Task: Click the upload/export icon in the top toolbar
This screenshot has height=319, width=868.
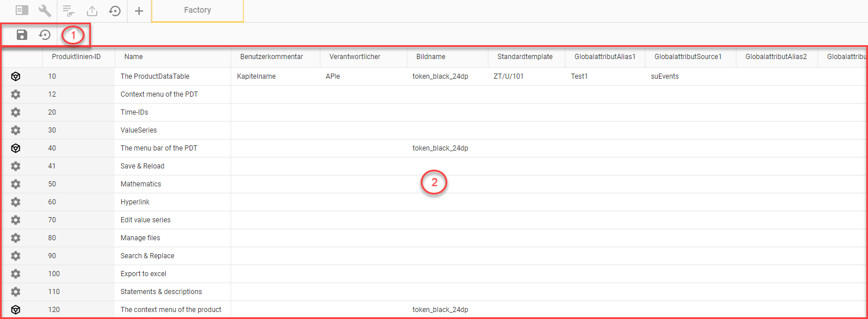Action: 92,10
